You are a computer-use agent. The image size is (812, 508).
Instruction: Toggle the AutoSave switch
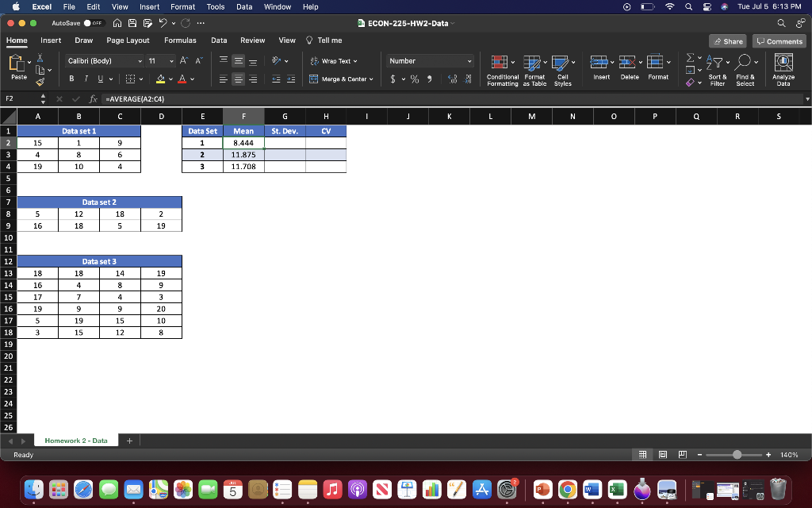[x=94, y=23]
